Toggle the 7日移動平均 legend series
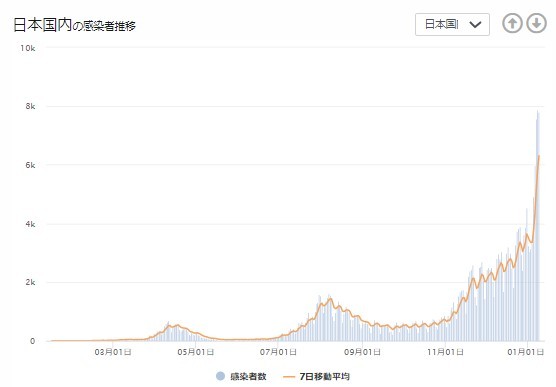556x387 pixels. 317,376
